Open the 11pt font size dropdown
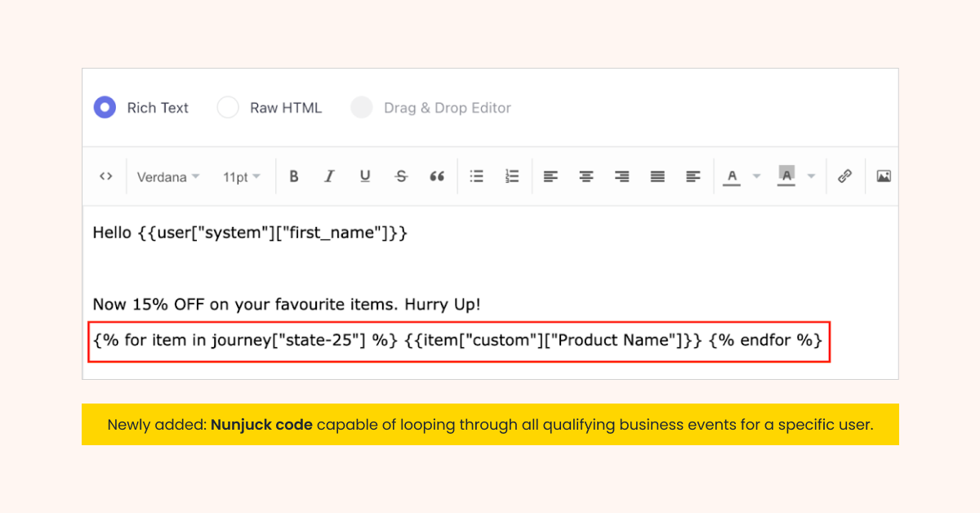 (x=242, y=177)
